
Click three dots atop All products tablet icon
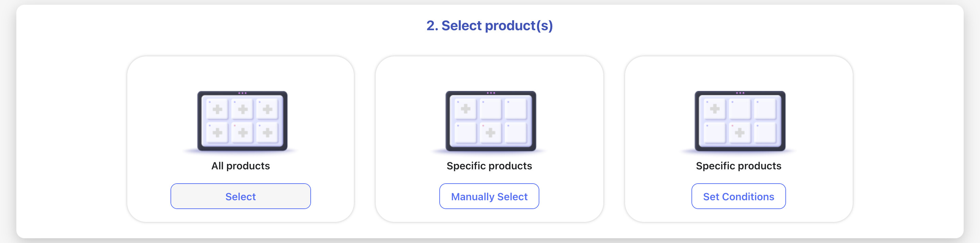pos(242,93)
